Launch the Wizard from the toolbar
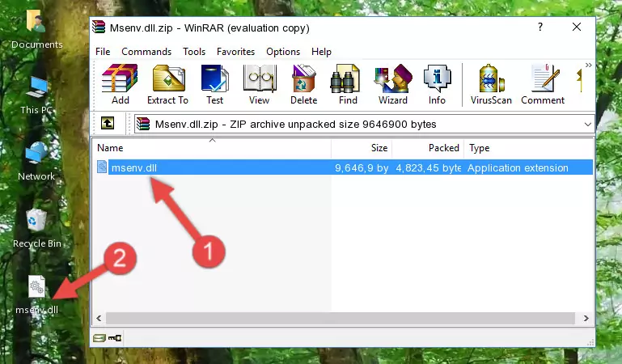Image resolution: width=622 pixels, height=364 pixels. 393,84
